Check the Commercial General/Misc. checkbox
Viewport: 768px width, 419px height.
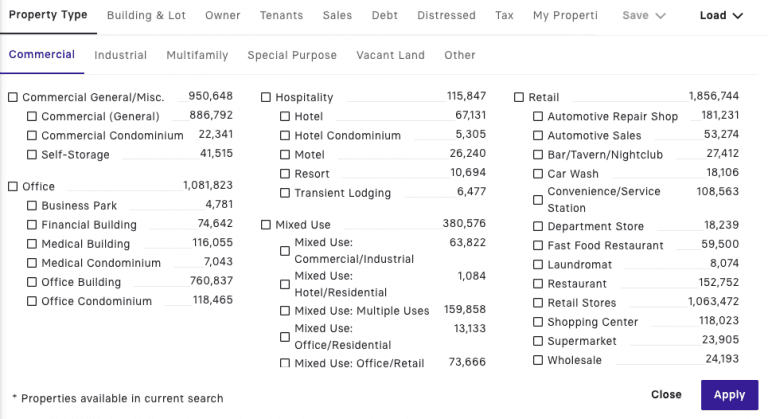[13, 98]
